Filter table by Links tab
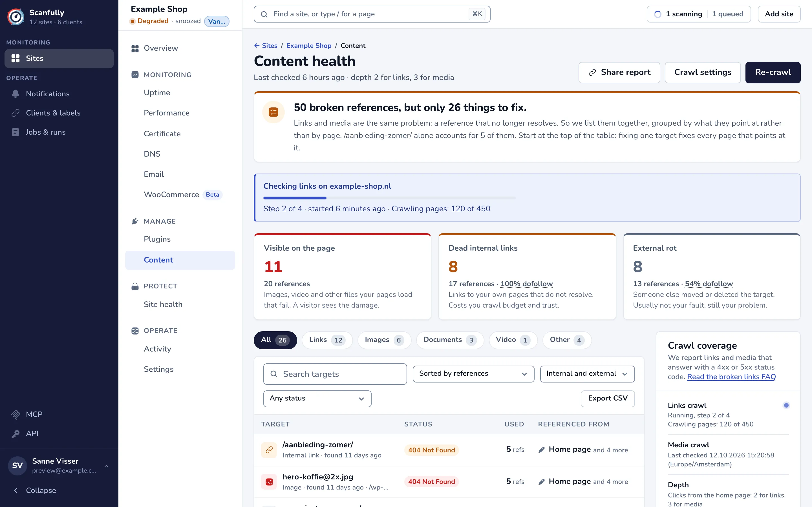 point(327,340)
